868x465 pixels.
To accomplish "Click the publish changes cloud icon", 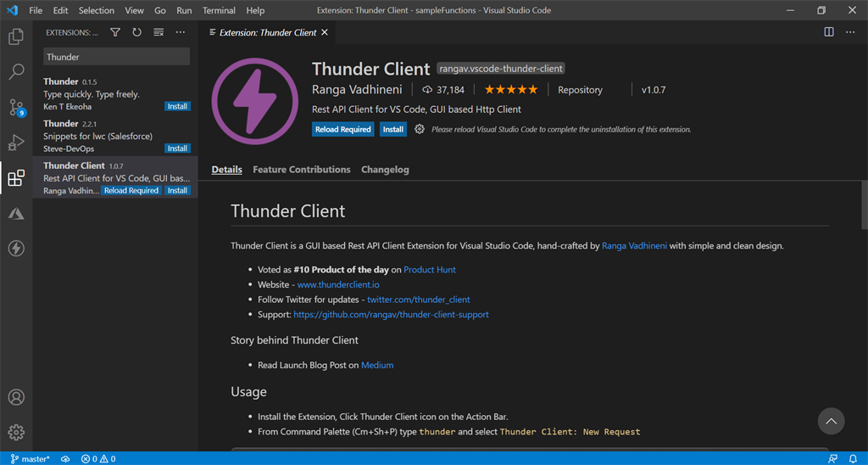I will 65,459.
